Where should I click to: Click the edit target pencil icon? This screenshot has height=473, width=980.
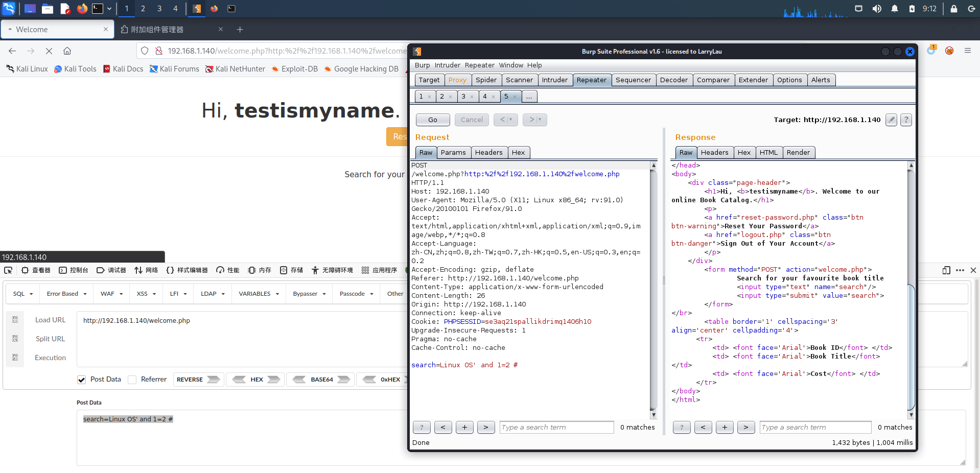[x=891, y=120]
